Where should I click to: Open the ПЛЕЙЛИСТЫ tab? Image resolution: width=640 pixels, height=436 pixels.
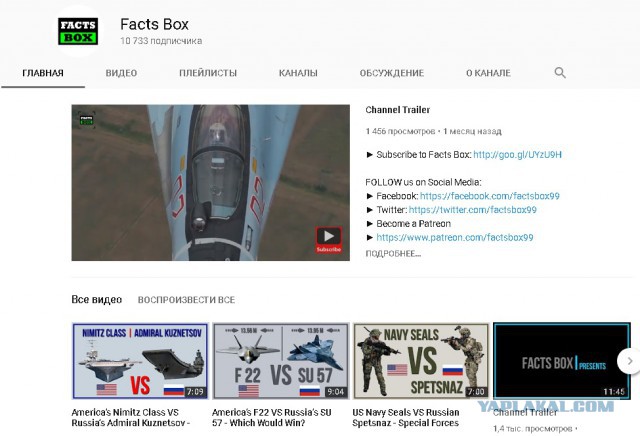click(x=208, y=73)
